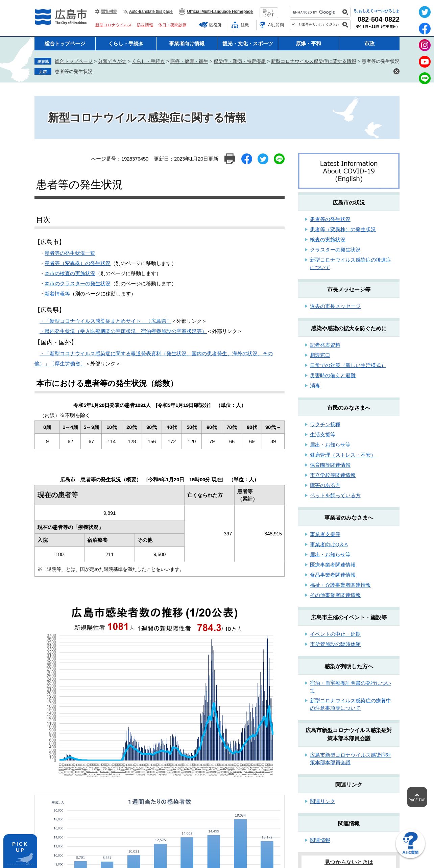434x868 pixels.
Task: Select 事業者向け情報 nav tab
Action: click(x=187, y=44)
